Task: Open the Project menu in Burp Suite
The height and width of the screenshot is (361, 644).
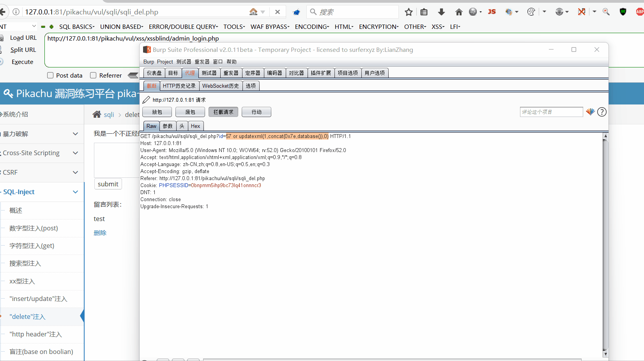Action: click(165, 62)
